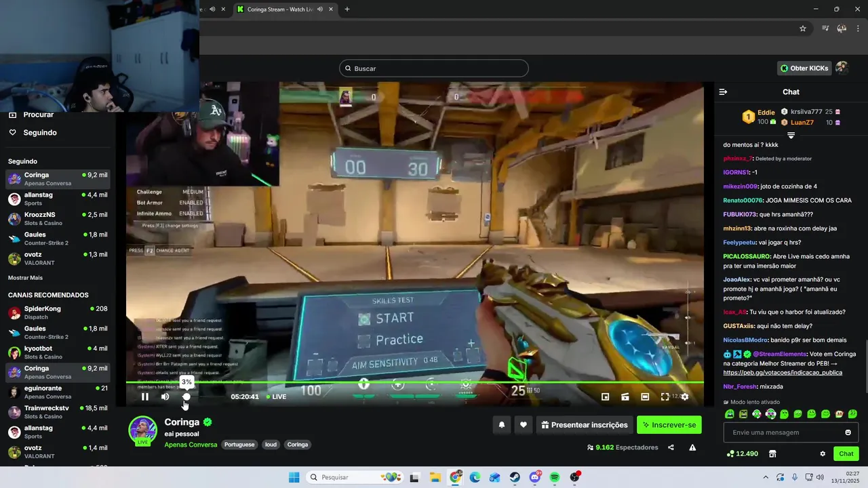Open kyootbot Slots & Casino channel
The height and width of the screenshot is (488, 868).
(x=58, y=352)
